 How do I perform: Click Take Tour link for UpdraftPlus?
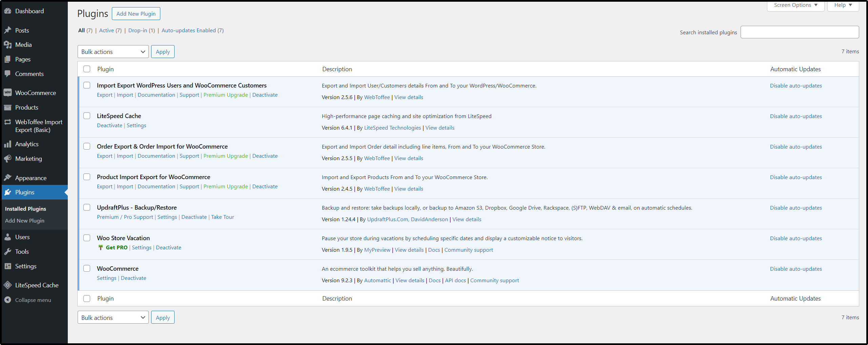(x=223, y=217)
